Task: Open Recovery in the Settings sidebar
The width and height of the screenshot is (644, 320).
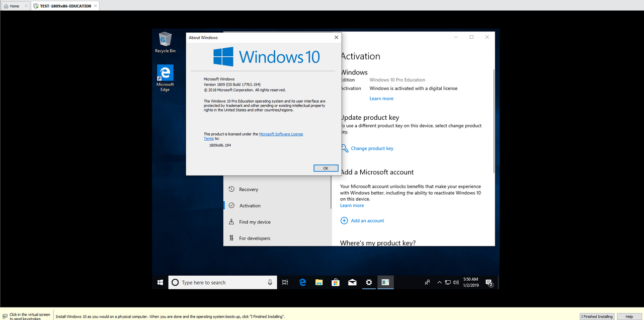Action: [x=277, y=189]
